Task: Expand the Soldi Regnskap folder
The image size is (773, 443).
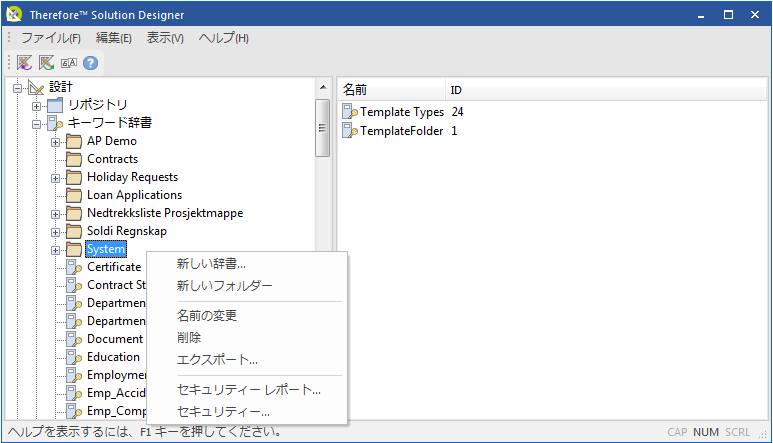Action: [55, 232]
